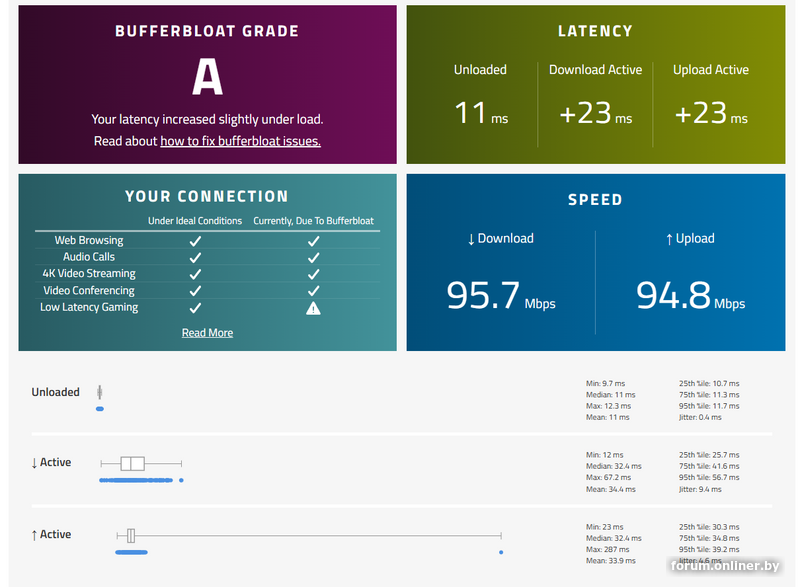Click the 'Currently, Due To Bufferbloat' column header
Viewport: 800px width, 587px height.
click(313, 221)
